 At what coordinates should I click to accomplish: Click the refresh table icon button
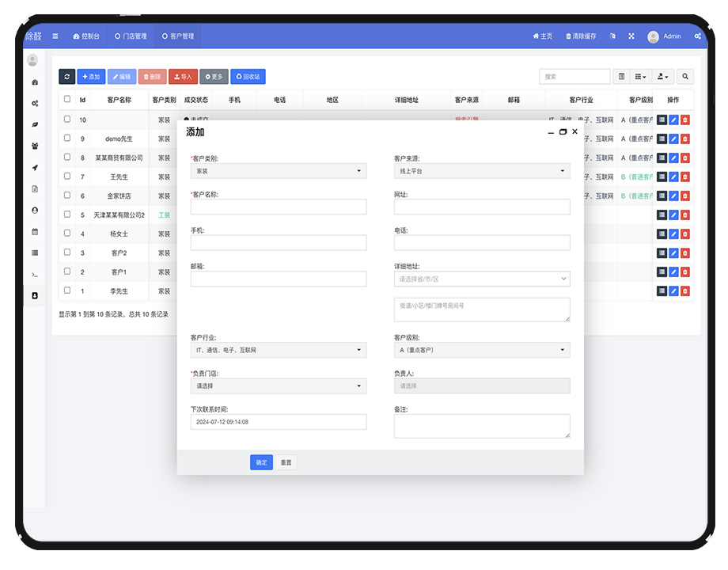(x=66, y=77)
